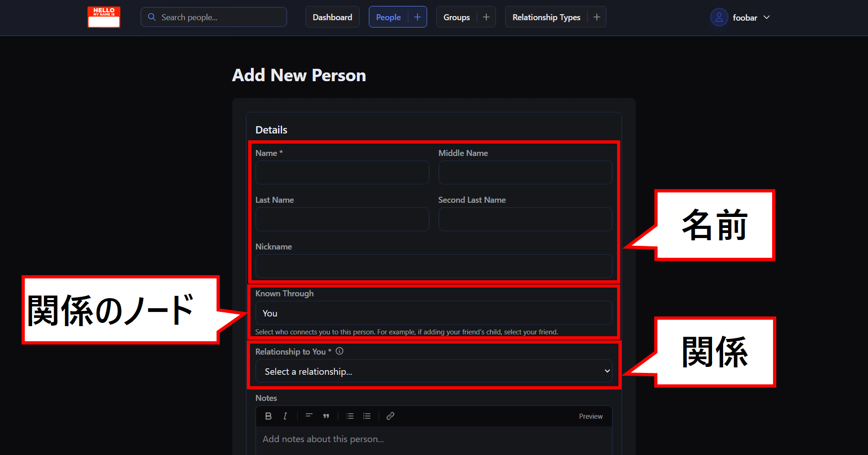
Task: Create a new group via Groups plus icon
Action: tap(486, 17)
